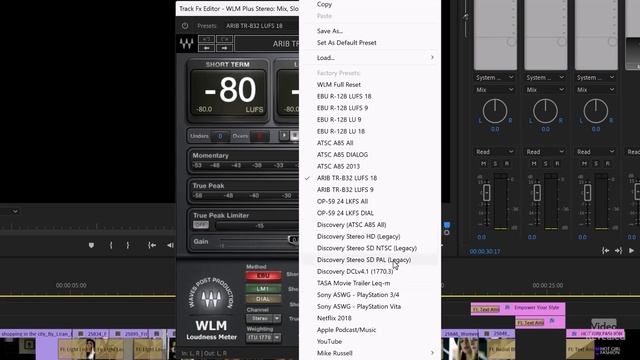Open the middle track's Read automation dropdown
The image size is (640, 360).
[x=545, y=151]
